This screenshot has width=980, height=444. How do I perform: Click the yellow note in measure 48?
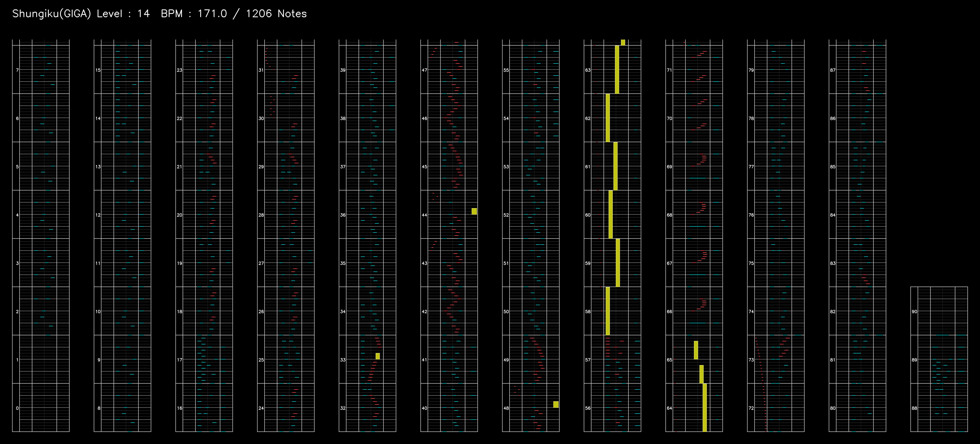(x=556, y=404)
